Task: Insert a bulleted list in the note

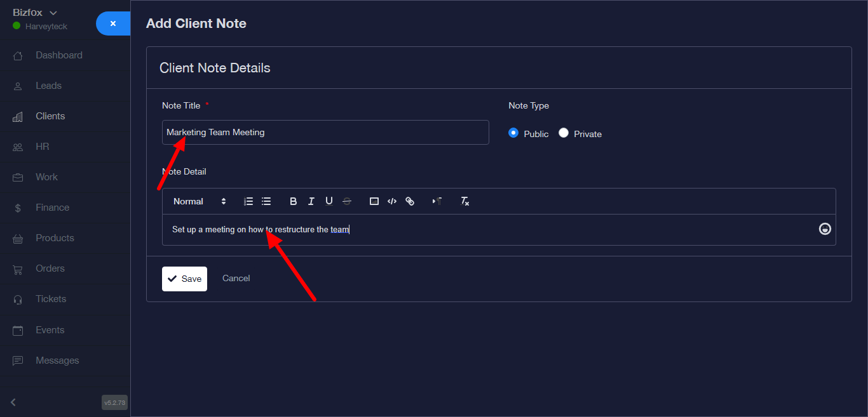Action: click(266, 201)
